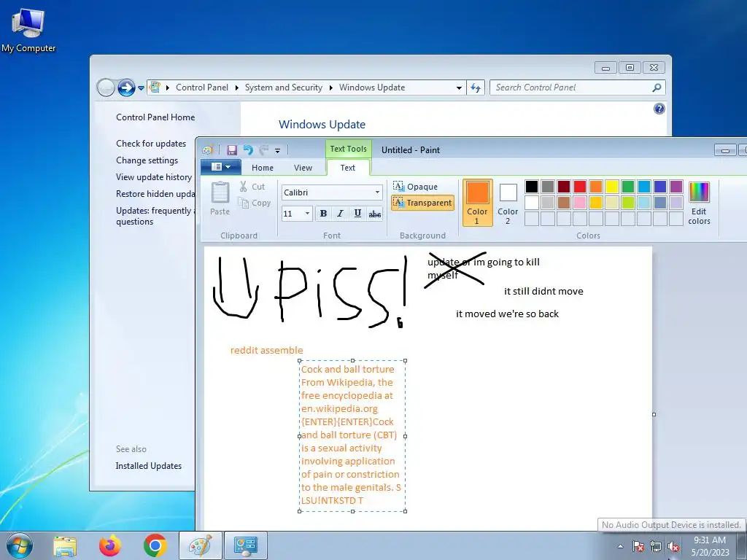
Task: Show hidden system tray icons
Action: pos(620,546)
